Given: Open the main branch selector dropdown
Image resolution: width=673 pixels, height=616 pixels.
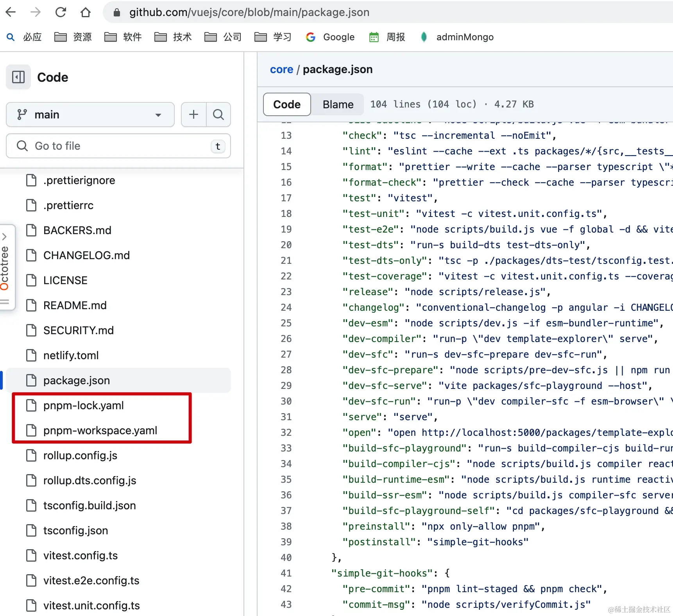Looking at the screenshot, I should 90,115.
